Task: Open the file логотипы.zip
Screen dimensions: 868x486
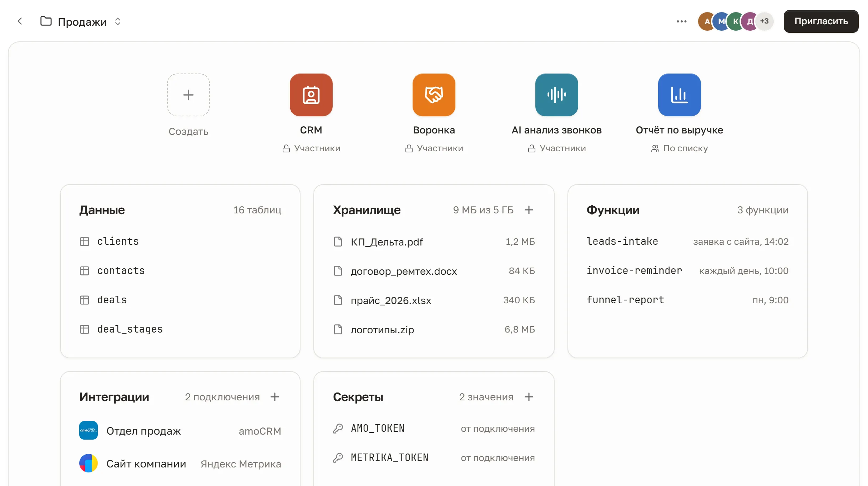Action: click(x=434, y=329)
